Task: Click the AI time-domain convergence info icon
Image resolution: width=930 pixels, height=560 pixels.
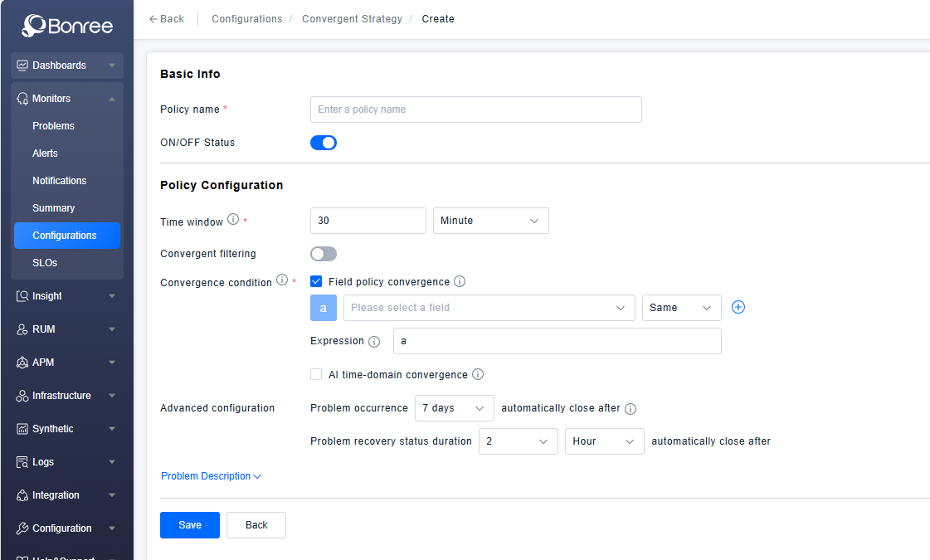Action: (478, 374)
